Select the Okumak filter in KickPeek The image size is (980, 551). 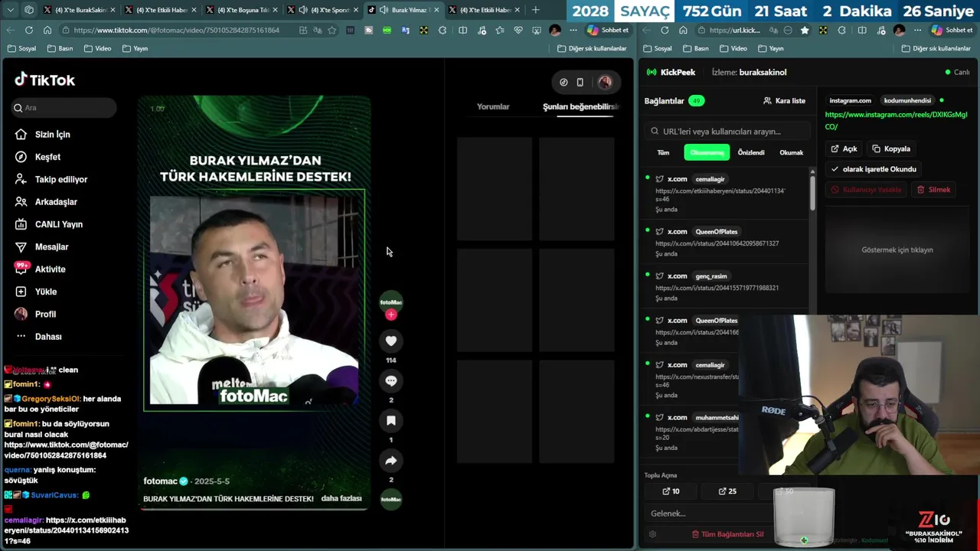tap(791, 152)
